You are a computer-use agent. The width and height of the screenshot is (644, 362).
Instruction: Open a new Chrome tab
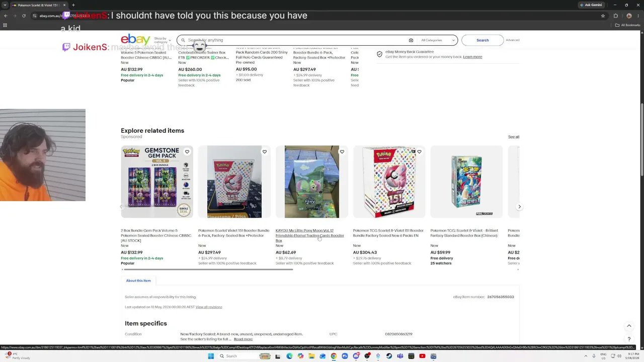pos(73,5)
